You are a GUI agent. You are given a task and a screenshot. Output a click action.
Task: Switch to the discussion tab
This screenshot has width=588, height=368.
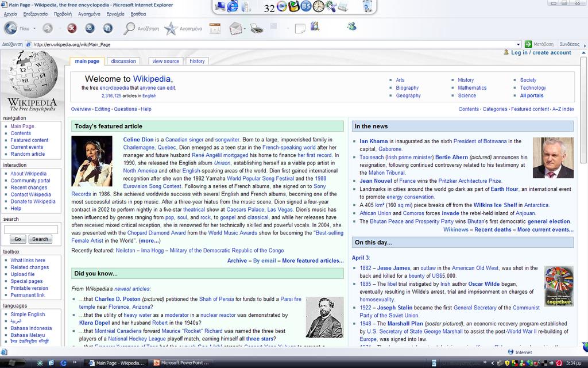[x=123, y=61]
